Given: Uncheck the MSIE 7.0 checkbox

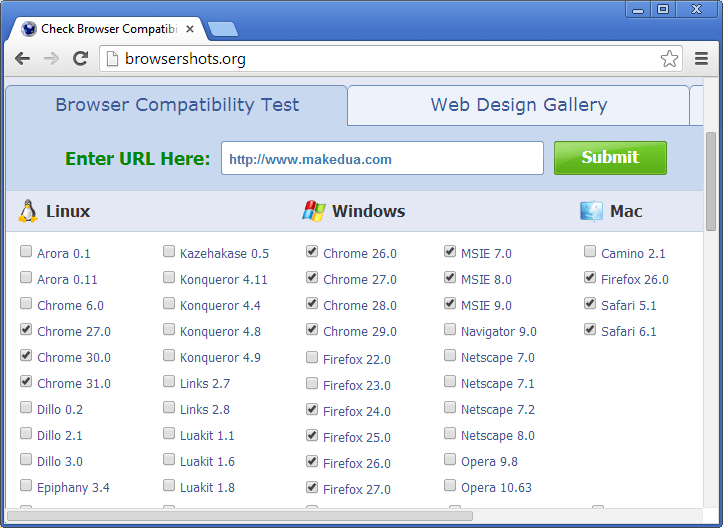Looking at the screenshot, I should [450, 251].
